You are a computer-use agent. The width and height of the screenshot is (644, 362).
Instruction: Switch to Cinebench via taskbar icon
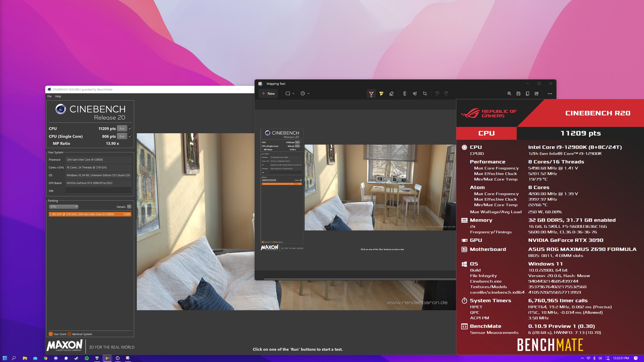pyautogui.click(x=117, y=358)
